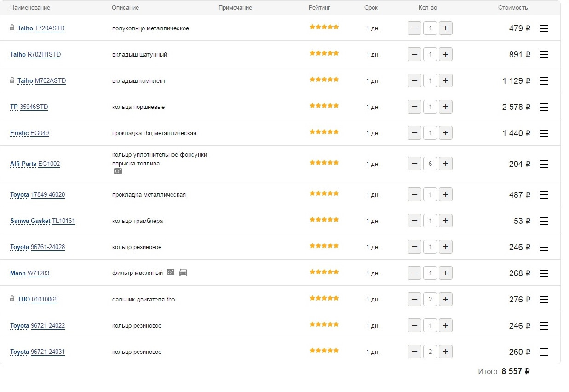This screenshot has width=569, height=392.
Task: Open the hamburger menu for the 479 ₽ item
Action: (x=543, y=28)
